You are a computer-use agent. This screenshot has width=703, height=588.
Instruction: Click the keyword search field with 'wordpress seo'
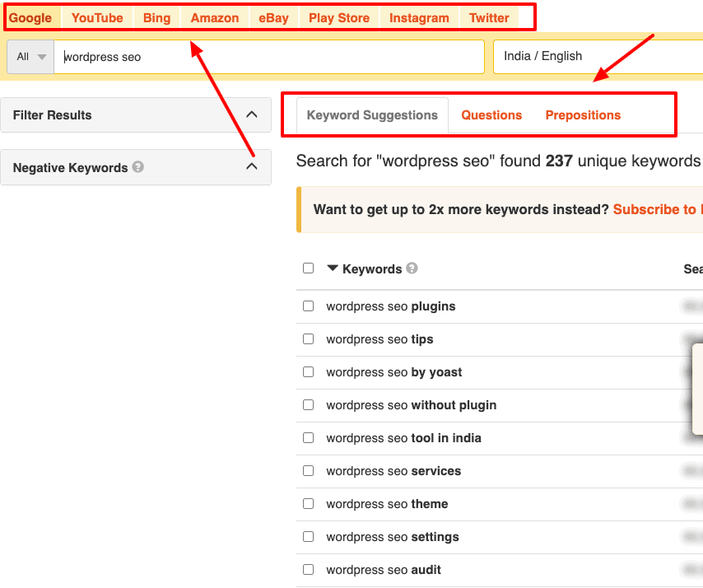click(x=269, y=57)
